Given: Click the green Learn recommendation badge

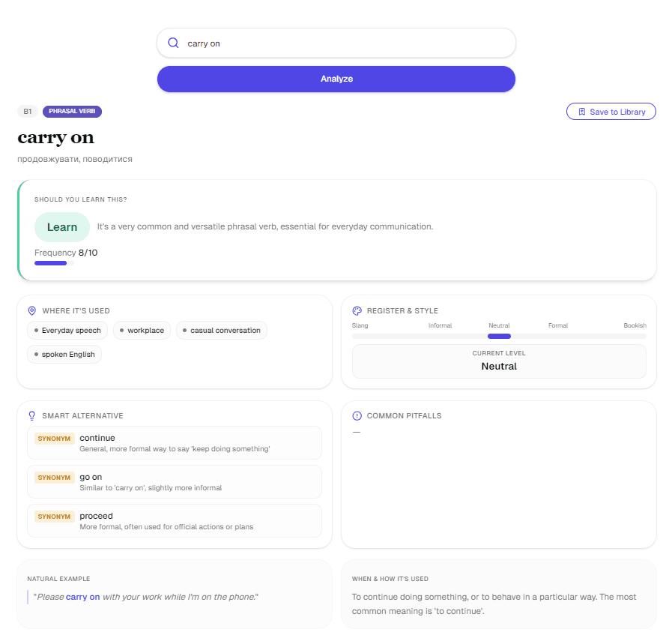Looking at the screenshot, I should (x=61, y=226).
